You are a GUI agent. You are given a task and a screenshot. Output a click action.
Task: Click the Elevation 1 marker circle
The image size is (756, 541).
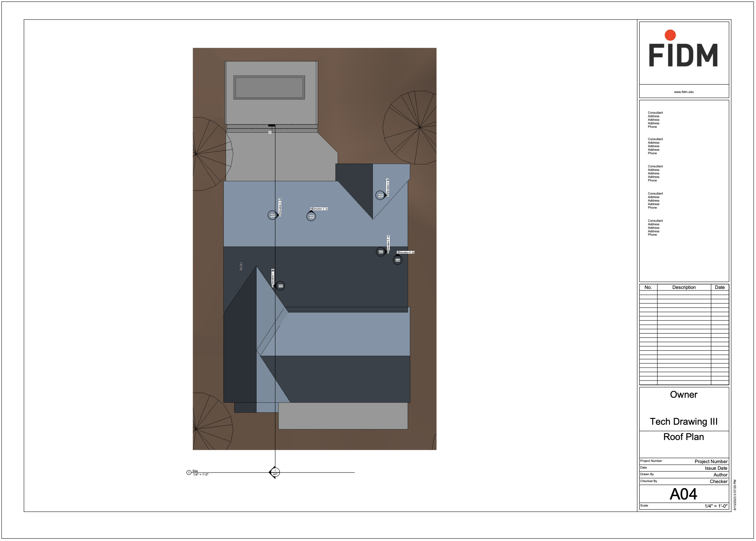tap(280, 286)
